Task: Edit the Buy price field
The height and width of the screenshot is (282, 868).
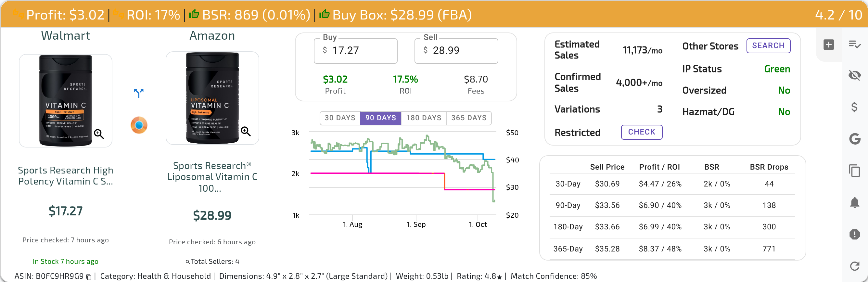Action: (355, 51)
